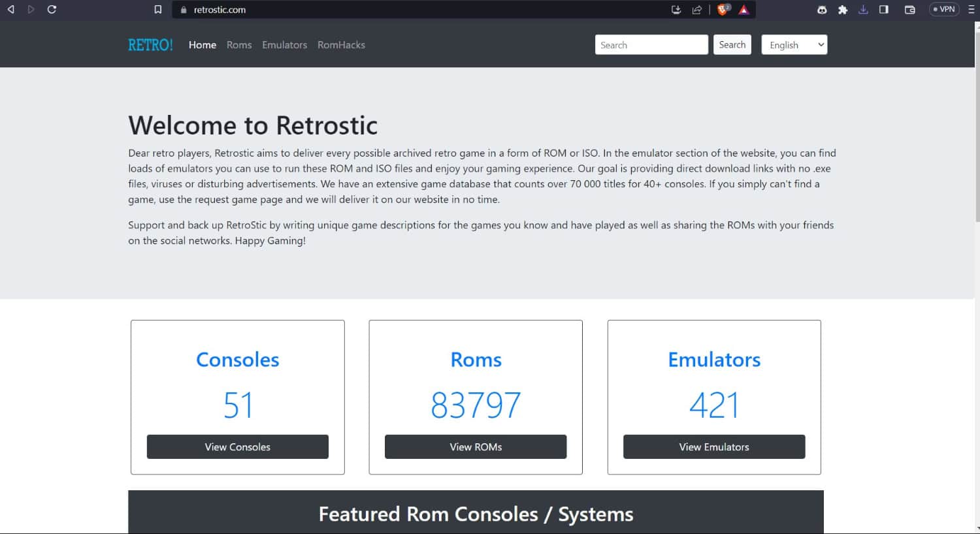980x534 pixels.
Task: Click into the Search input field
Action: point(651,44)
